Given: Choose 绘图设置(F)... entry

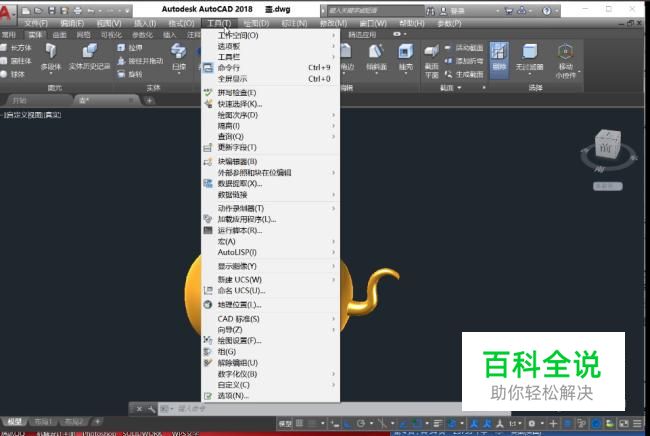Looking at the screenshot, I should click(x=270, y=340).
